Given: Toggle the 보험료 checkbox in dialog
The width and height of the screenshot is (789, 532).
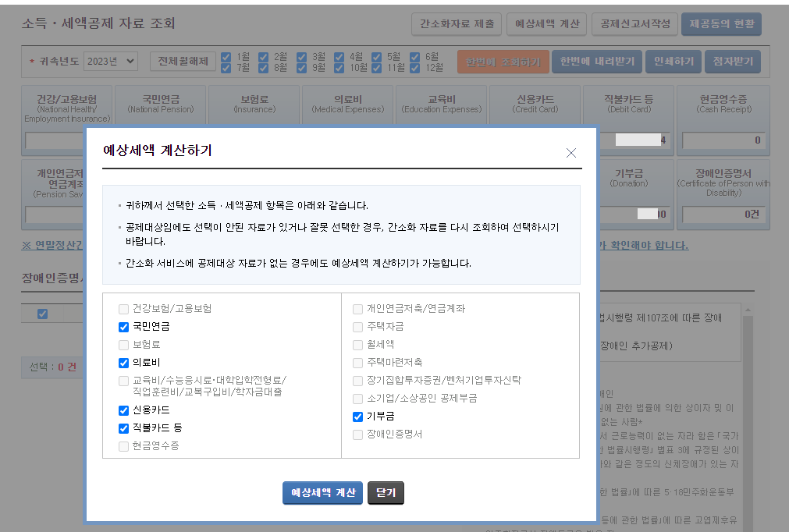Looking at the screenshot, I should [x=123, y=345].
